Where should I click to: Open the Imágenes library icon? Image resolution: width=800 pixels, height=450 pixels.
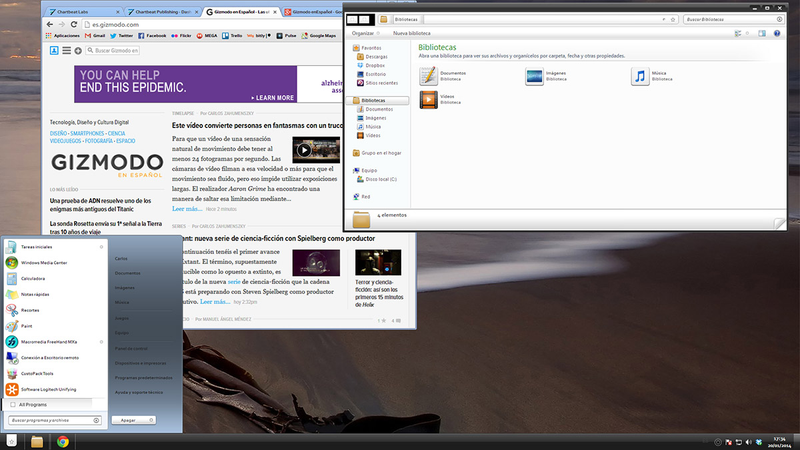(534, 76)
